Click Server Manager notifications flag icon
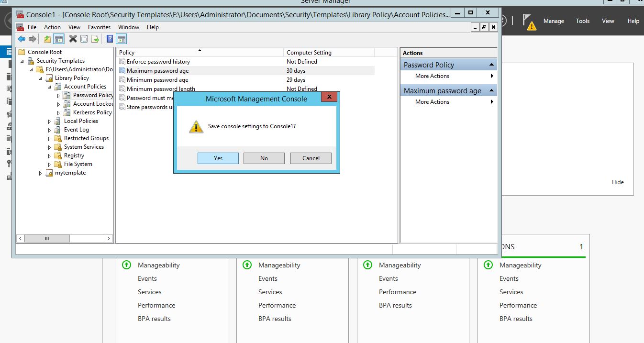 pyautogui.click(x=529, y=22)
